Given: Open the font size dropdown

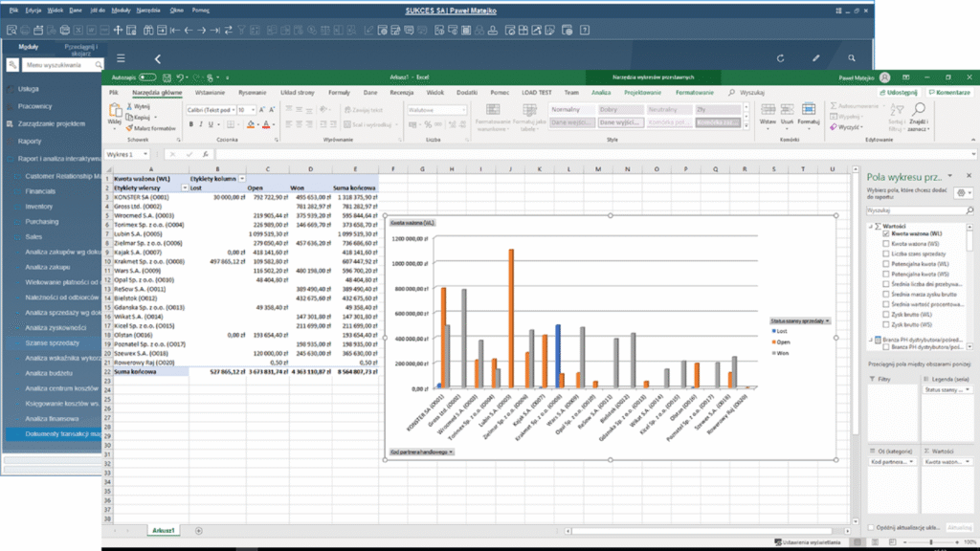Looking at the screenshot, I should coord(253,110).
